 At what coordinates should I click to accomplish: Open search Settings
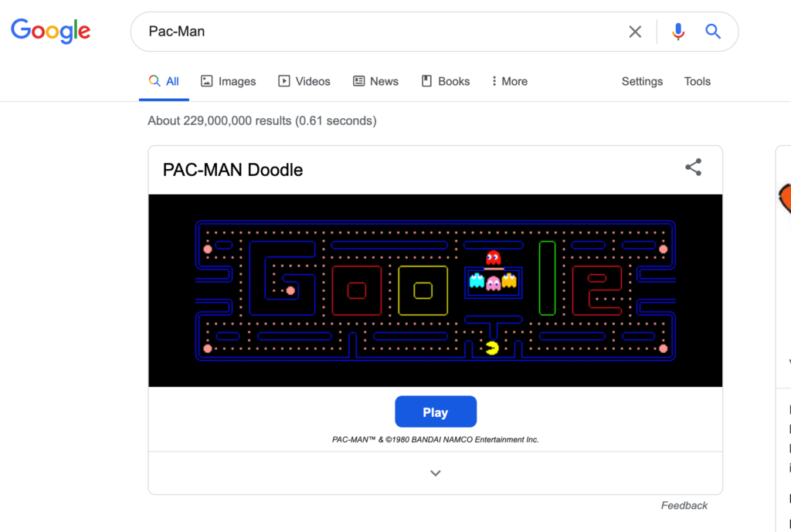tap(642, 81)
